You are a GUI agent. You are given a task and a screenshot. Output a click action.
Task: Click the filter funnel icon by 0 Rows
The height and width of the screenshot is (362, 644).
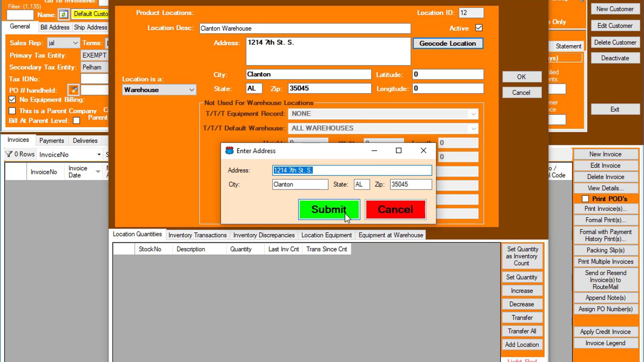[x=9, y=154]
